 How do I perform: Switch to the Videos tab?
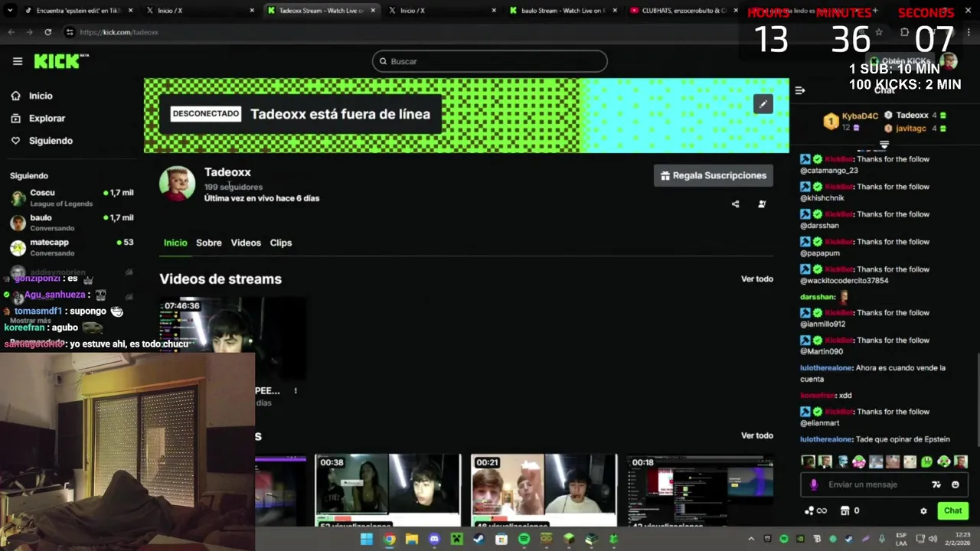click(246, 243)
